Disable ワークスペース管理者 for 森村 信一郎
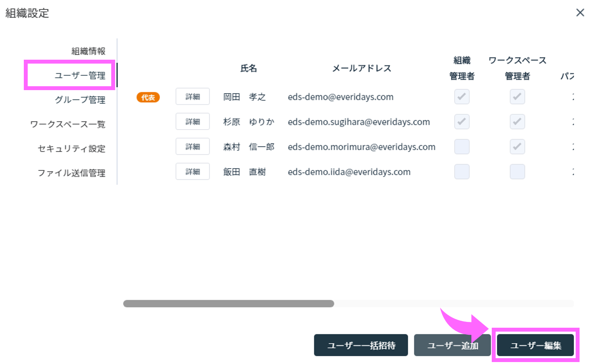The width and height of the screenshot is (594, 364). pos(517,146)
